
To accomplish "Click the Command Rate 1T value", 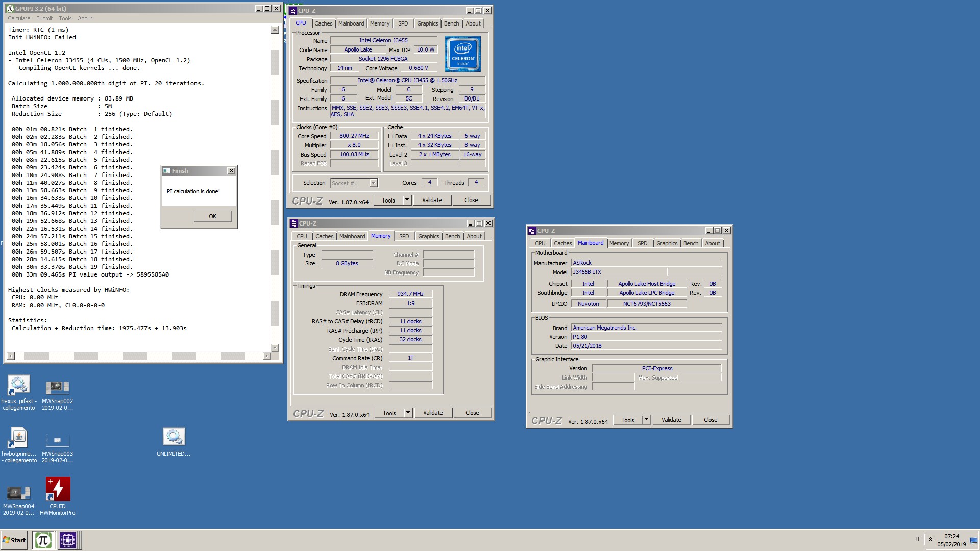I will pos(410,358).
